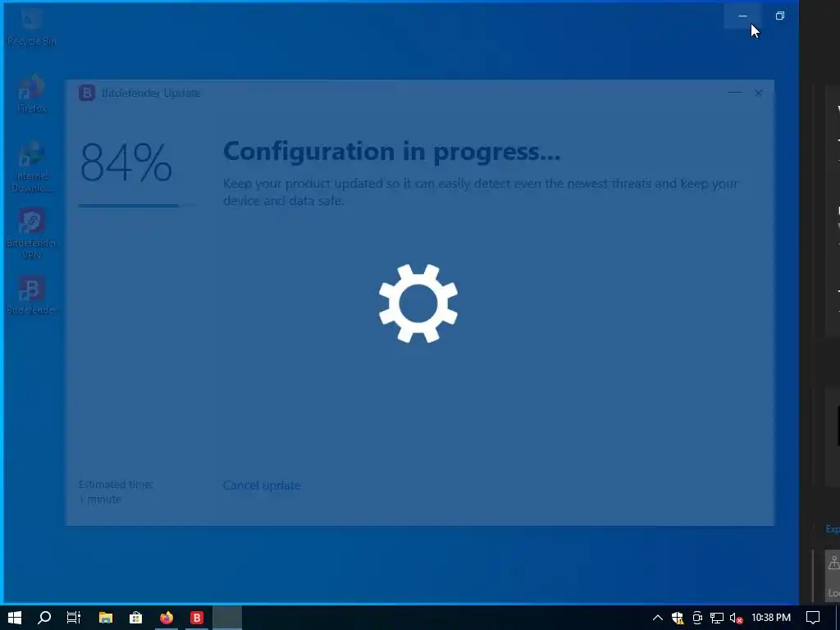Select the active blank taskbar app button
Image resolution: width=840 pixels, height=630 pixels.
[227, 618]
